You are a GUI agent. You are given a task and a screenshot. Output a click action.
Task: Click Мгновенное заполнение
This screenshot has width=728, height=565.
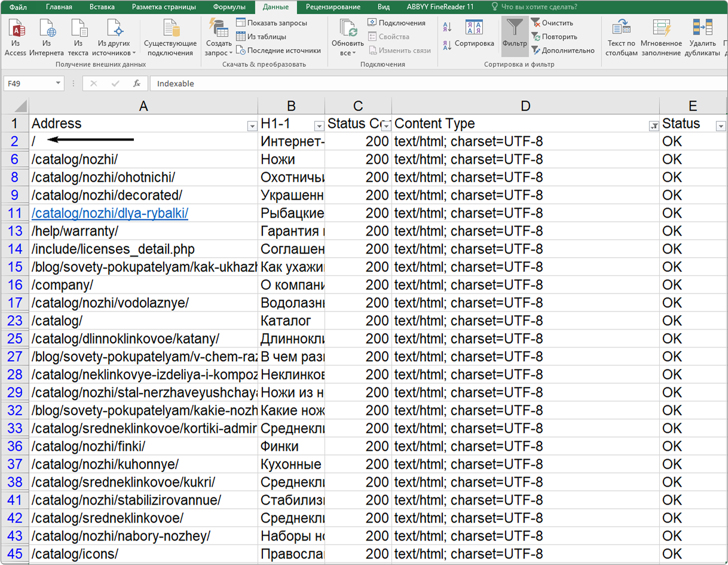click(661, 38)
